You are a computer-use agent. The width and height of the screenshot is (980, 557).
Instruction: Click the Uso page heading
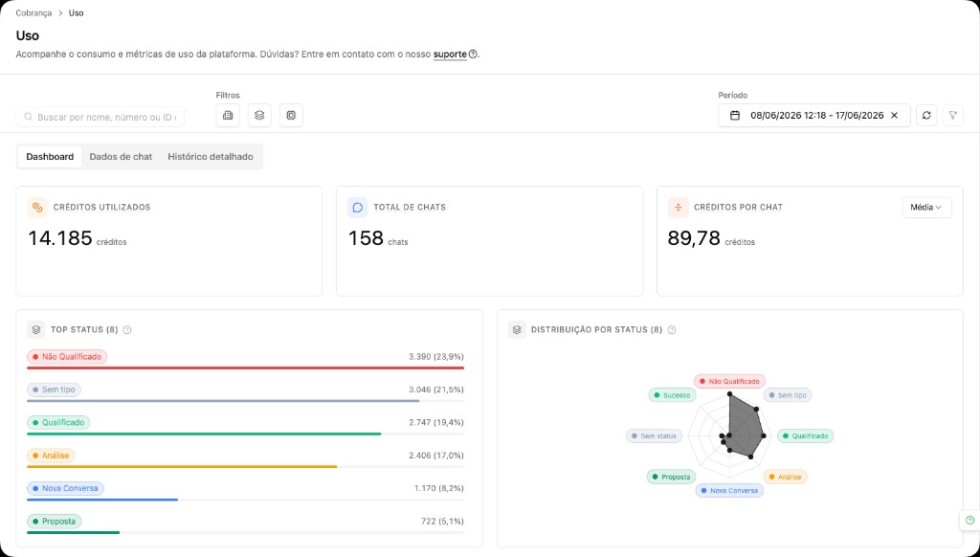[28, 35]
